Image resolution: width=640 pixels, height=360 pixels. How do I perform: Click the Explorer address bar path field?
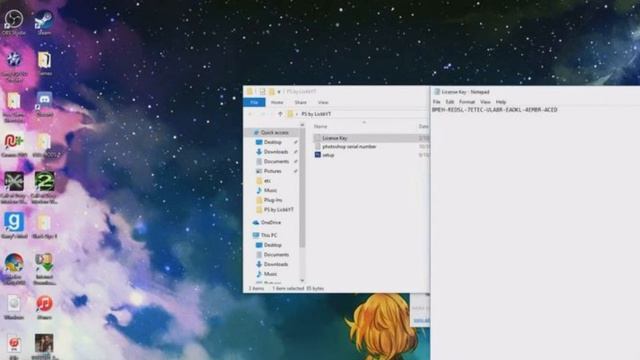(357, 114)
